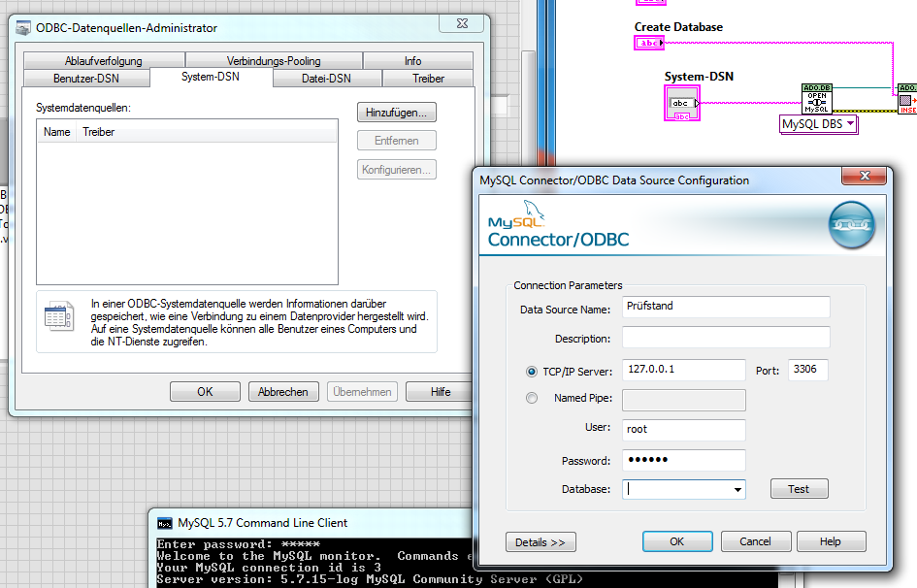The width and height of the screenshot is (917, 588).
Task: Click the ODBC administrator title bar icon
Action: coord(23,28)
